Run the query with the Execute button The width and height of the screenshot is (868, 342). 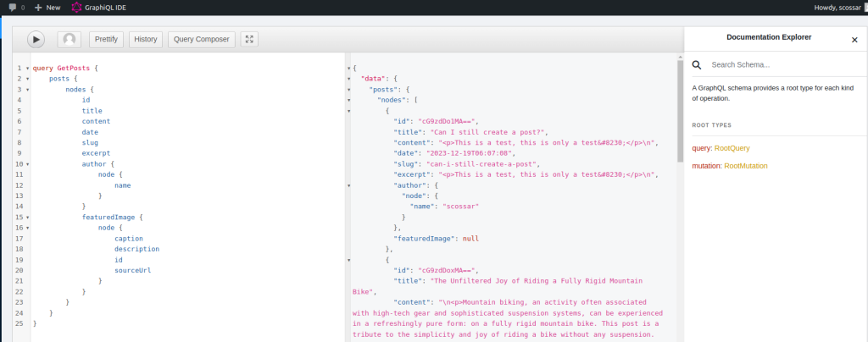(36, 39)
